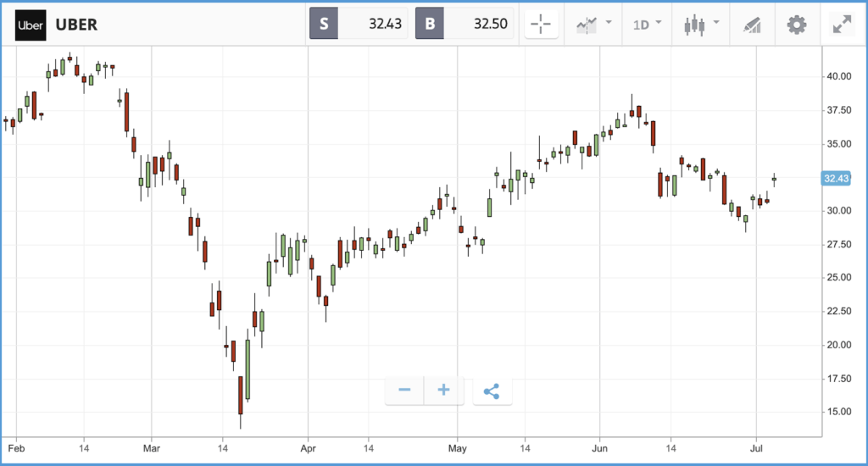Click the 40.00 price axis label
The width and height of the screenshot is (868, 466).
pyautogui.click(x=838, y=76)
